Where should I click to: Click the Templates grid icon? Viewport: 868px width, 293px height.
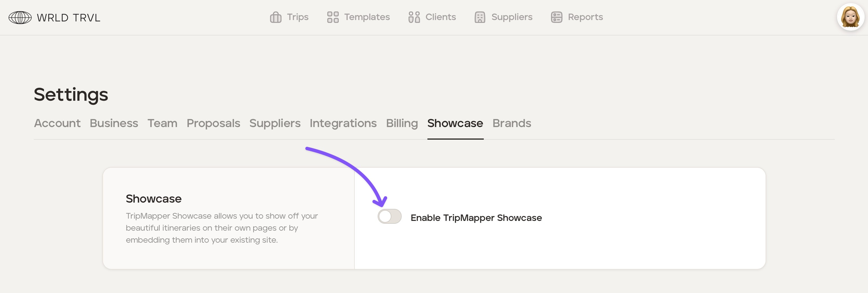332,17
